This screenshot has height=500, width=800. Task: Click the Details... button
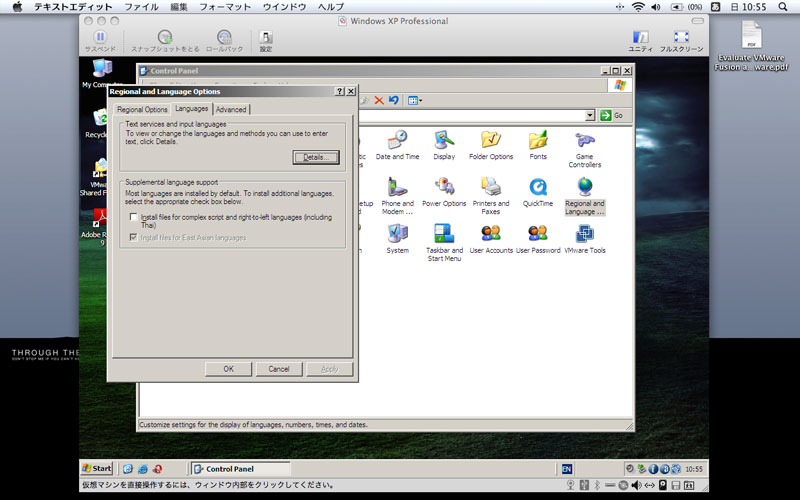(x=316, y=157)
